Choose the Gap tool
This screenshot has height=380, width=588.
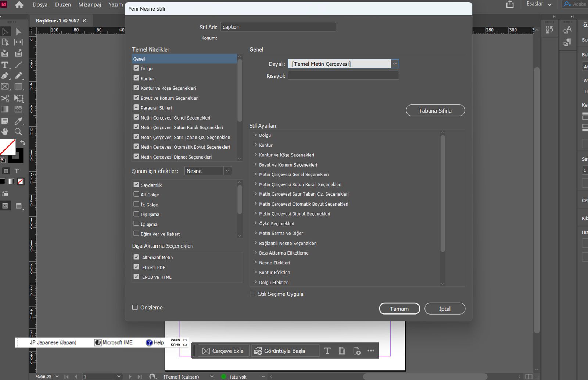[18, 42]
